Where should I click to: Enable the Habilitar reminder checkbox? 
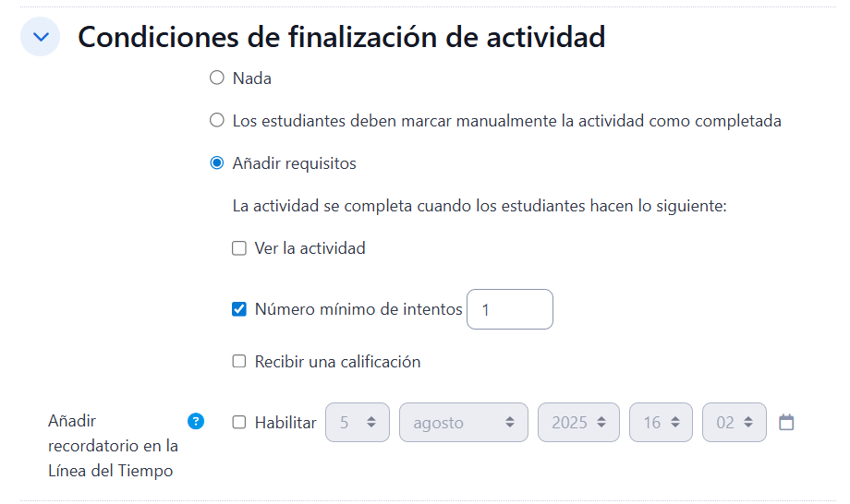click(239, 423)
